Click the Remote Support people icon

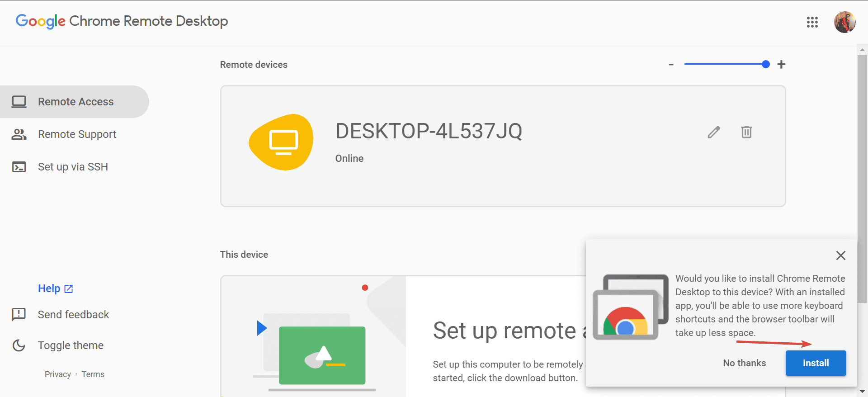[x=19, y=134]
